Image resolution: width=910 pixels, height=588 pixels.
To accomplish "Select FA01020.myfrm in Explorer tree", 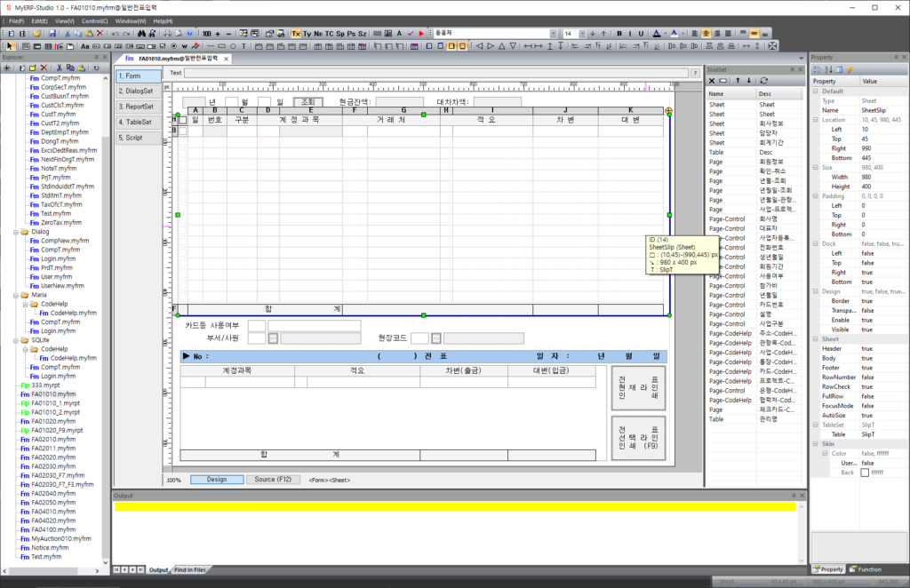I will tap(53, 422).
